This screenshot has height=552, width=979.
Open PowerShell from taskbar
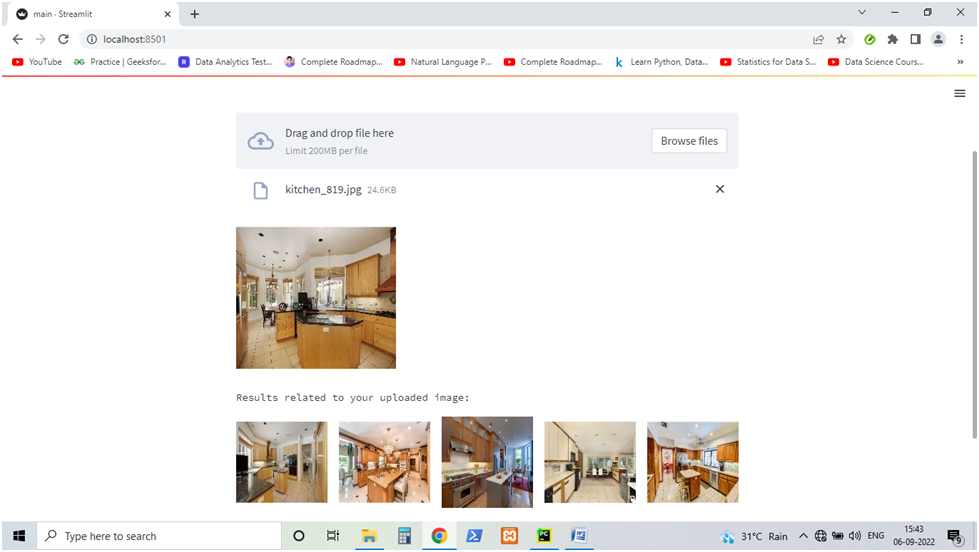pos(474,536)
